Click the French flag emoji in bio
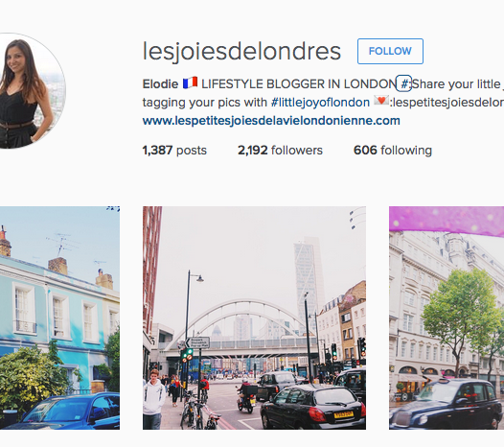The width and height of the screenshot is (504, 447). 190,83
